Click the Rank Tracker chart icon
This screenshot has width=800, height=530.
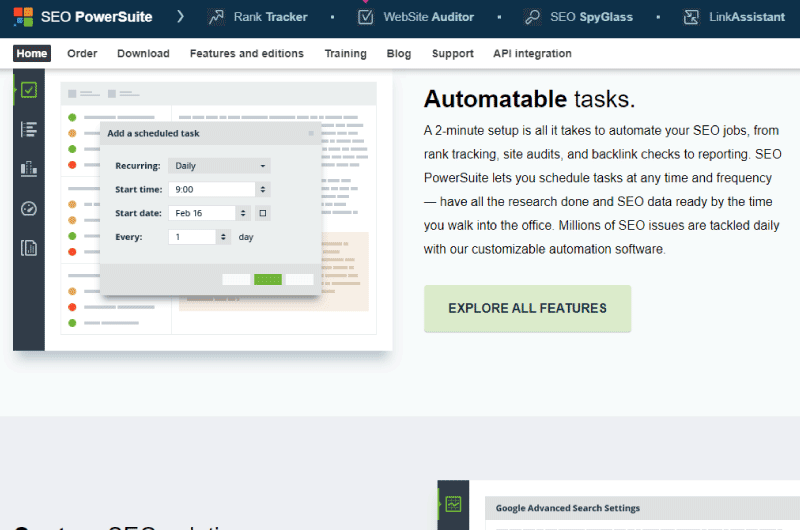pos(216,17)
